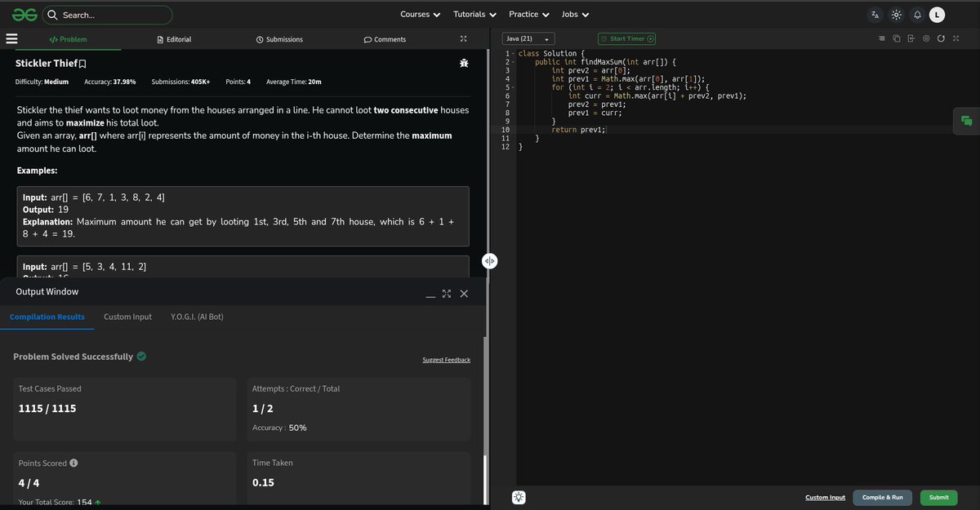Open editor settings circle icon
This screenshot has width=980, height=510.
pos(926,38)
